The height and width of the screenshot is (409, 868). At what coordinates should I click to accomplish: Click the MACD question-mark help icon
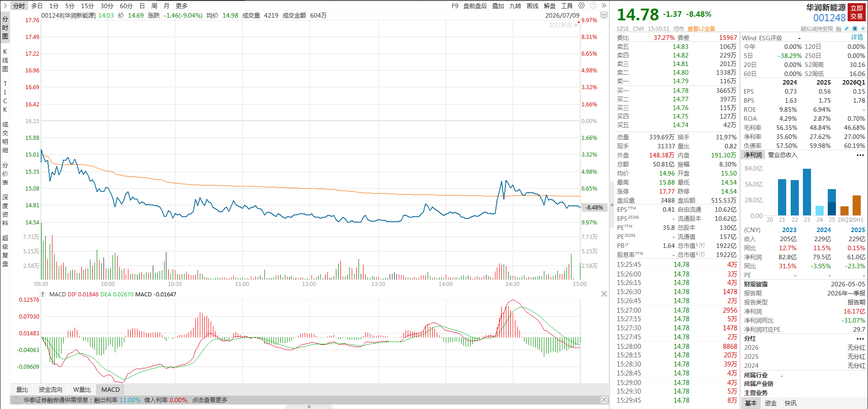(x=43, y=294)
